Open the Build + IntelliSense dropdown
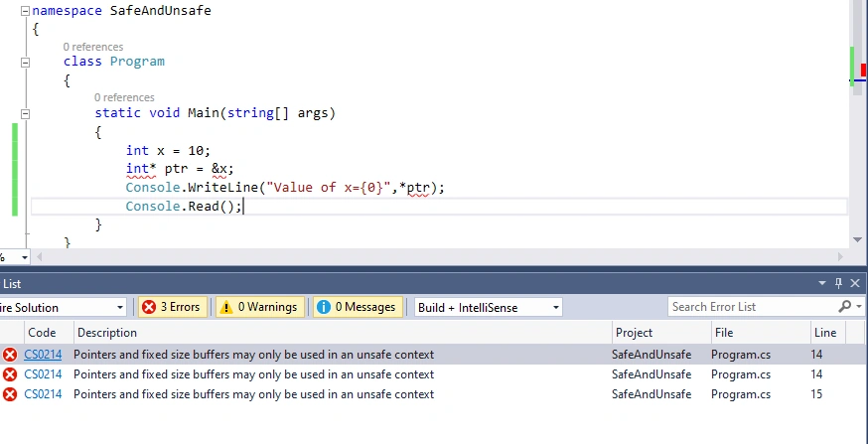Viewport: 868px width, 444px height. coord(489,308)
